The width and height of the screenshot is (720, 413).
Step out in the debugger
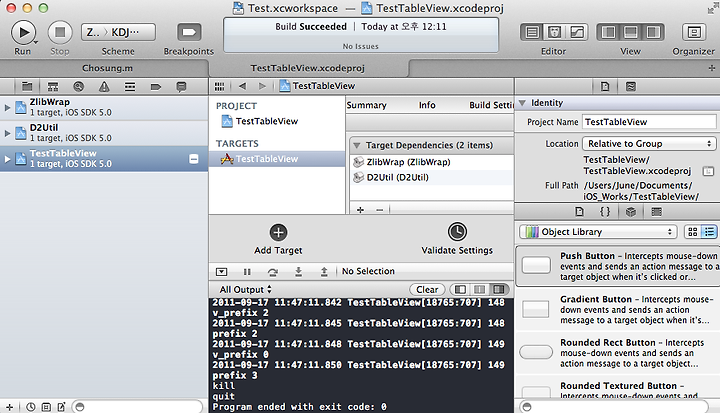[324, 272]
